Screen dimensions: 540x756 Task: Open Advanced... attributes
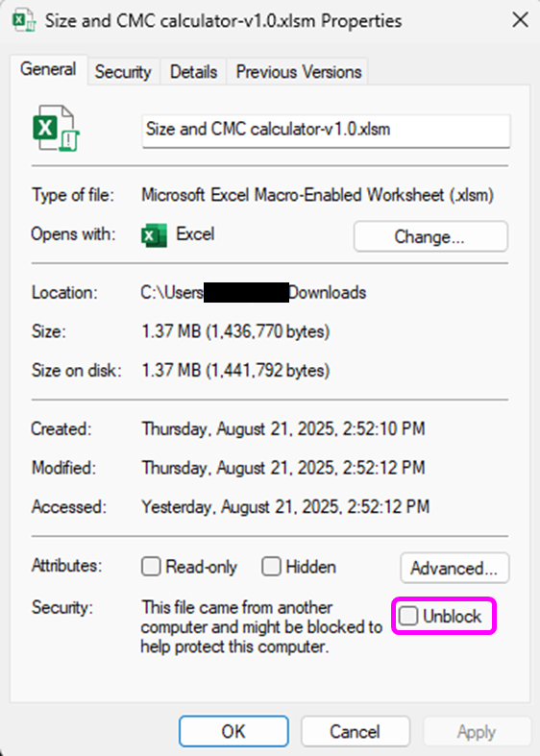[x=454, y=568]
